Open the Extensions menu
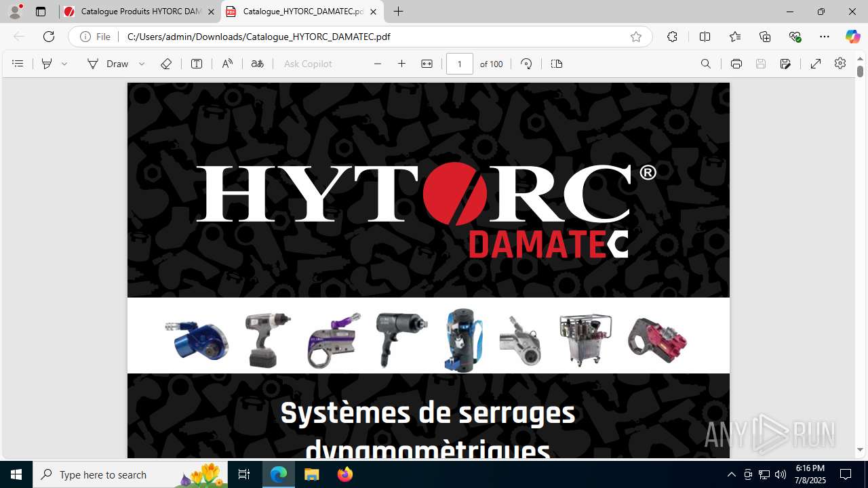 [x=672, y=37]
